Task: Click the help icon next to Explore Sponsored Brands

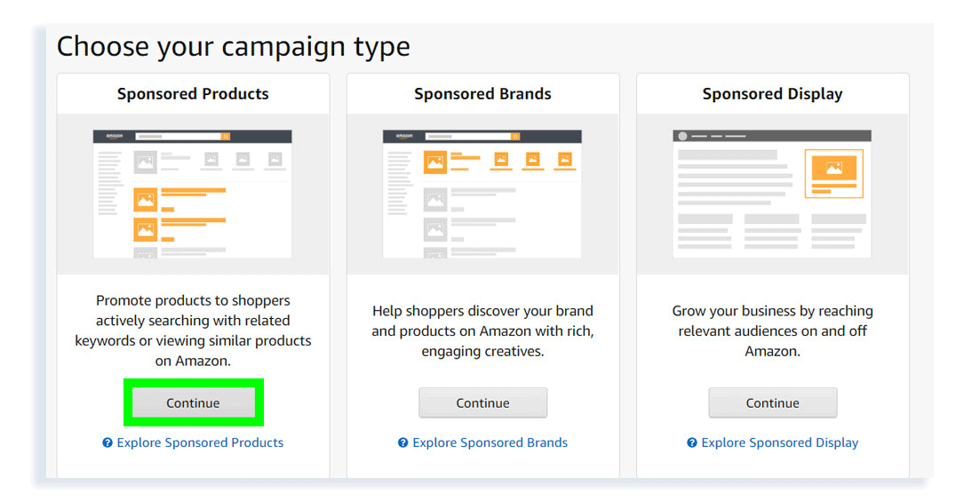Action: pos(403,442)
